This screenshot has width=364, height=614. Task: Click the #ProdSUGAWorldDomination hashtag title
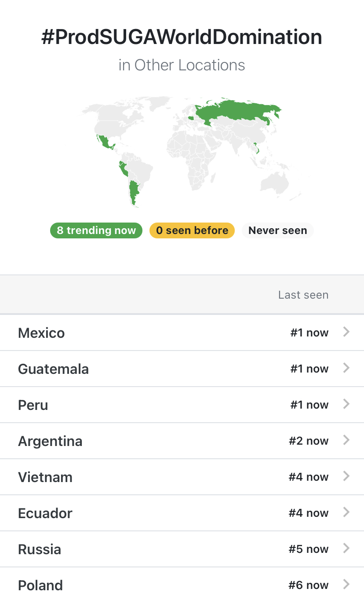pos(182,37)
